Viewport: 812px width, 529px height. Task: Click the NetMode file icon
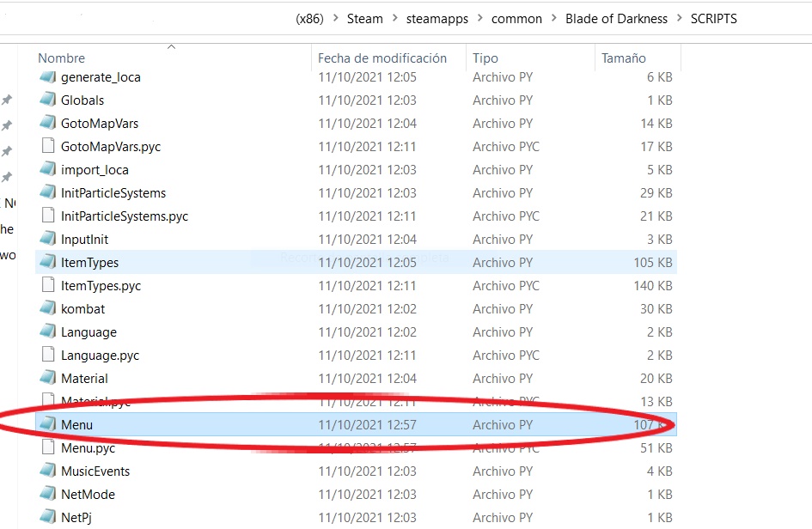coord(47,494)
